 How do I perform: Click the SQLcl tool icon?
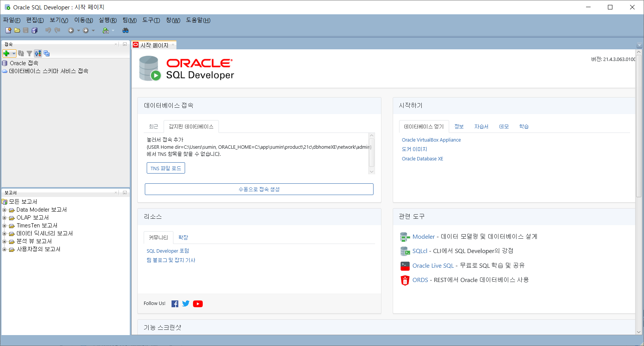tap(405, 251)
